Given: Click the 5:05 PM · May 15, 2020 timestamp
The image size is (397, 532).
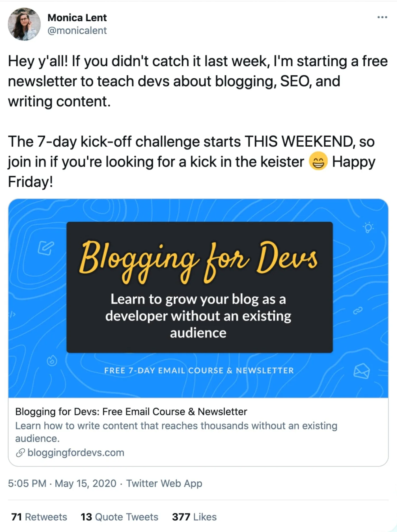Looking at the screenshot, I should point(62,484).
